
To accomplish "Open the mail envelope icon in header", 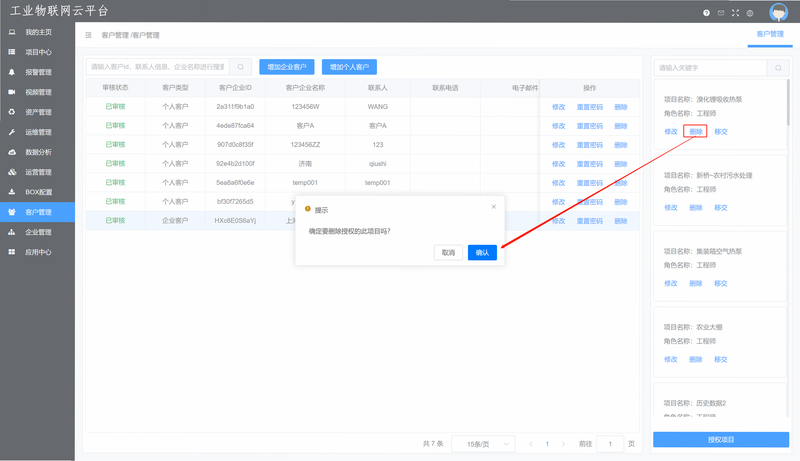I will click(x=721, y=13).
